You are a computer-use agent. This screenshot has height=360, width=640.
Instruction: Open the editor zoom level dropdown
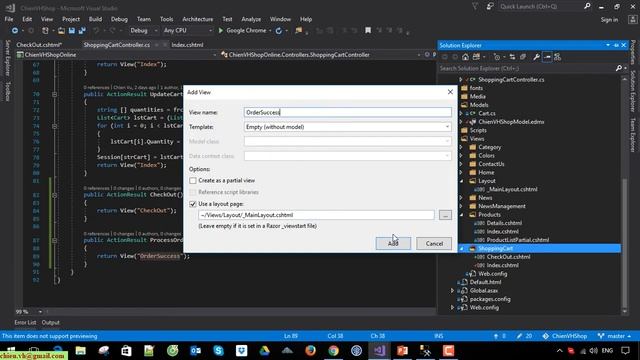(x=40, y=312)
